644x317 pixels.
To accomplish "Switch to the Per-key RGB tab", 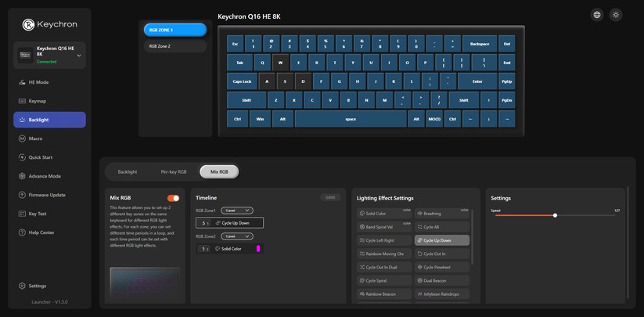I will coord(173,172).
